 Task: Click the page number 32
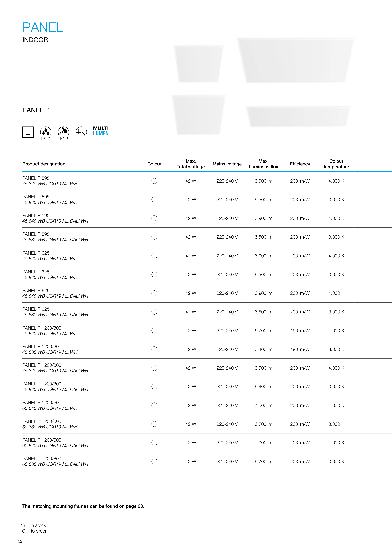click(20, 541)
